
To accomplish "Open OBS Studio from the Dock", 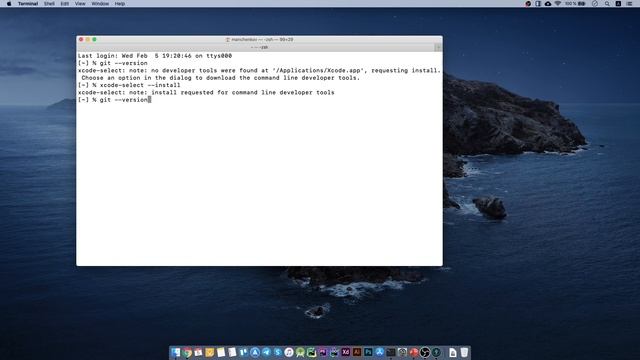I will pyautogui.click(x=424, y=352).
